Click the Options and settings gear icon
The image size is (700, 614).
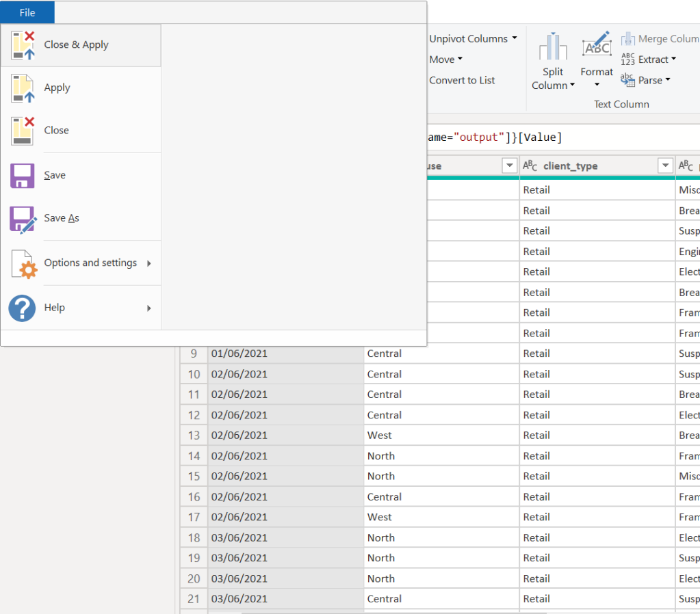pyautogui.click(x=25, y=264)
